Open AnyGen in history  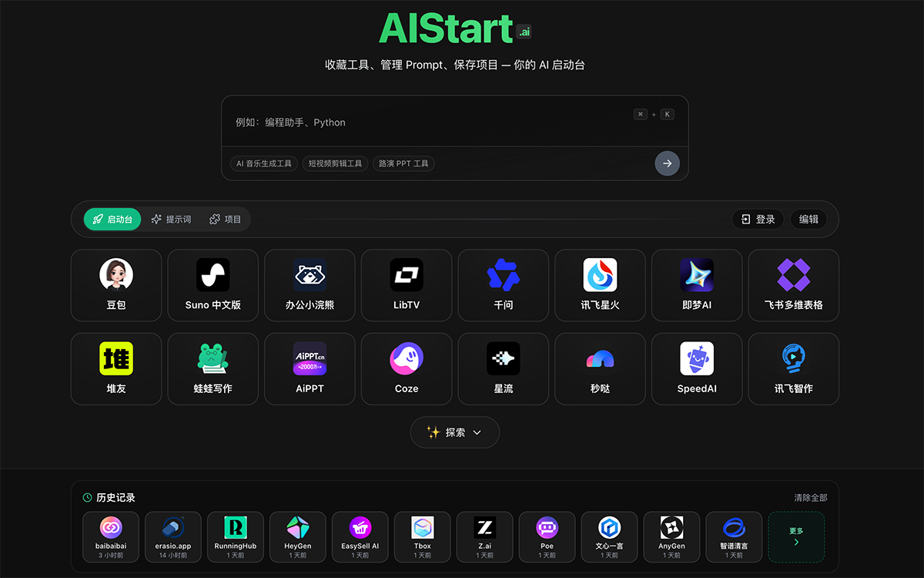pos(672,537)
